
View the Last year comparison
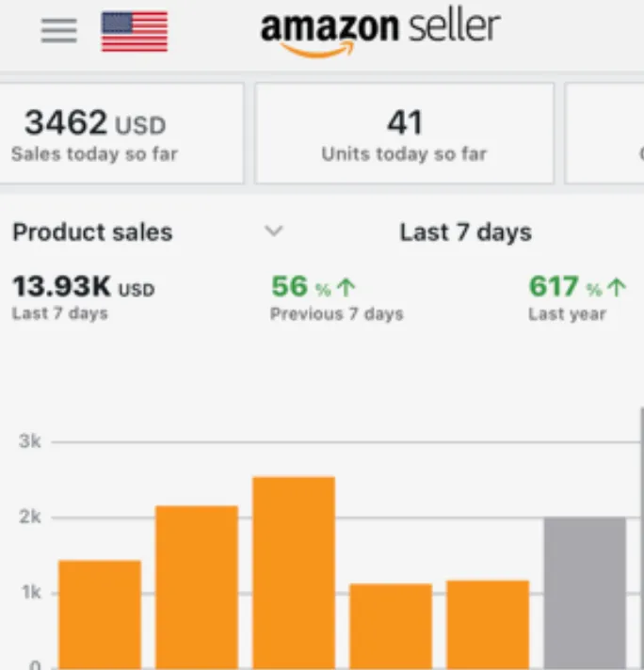(x=577, y=297)
